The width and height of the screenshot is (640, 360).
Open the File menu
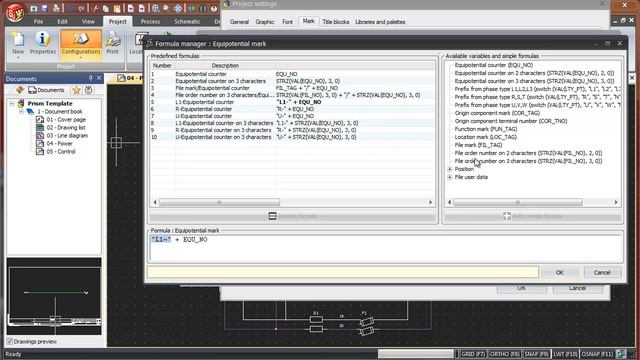pos(38,22)
